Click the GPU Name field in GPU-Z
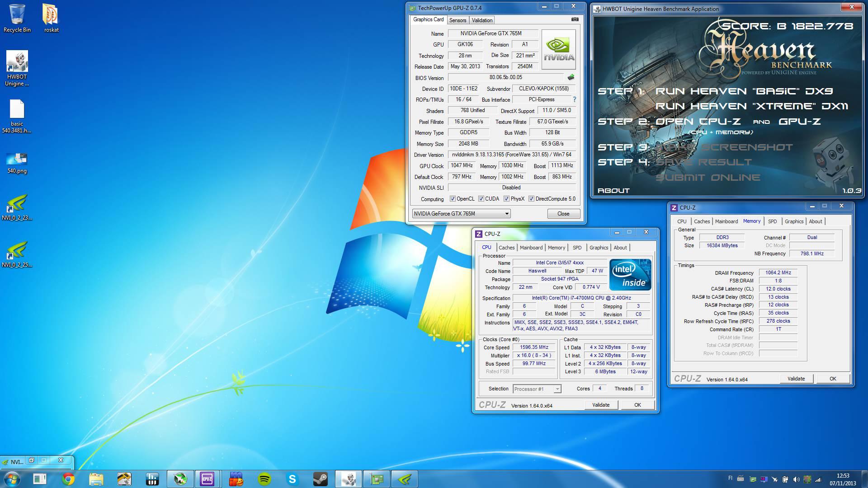Image resolution: width=868 pixels, height=488 pixels. tap(493, 33)
